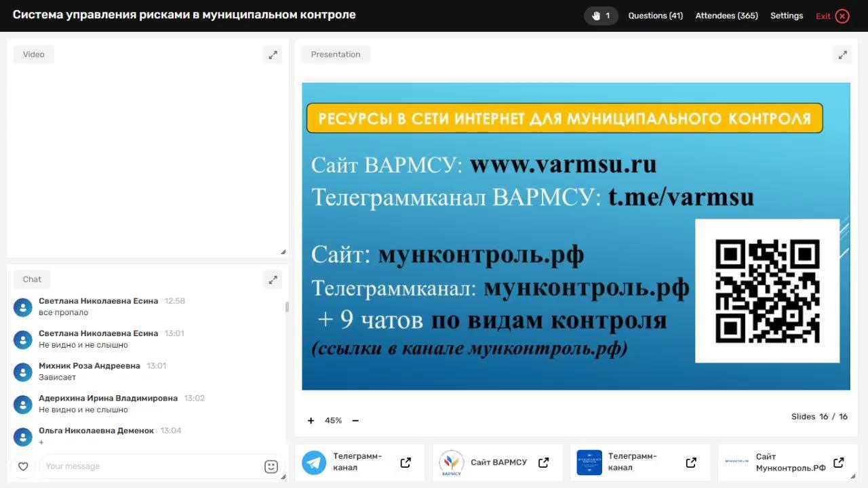The height and width of the screenshot is (488, 868).
Task: Zoom in presentation with plus button
Action: point(311,420)
